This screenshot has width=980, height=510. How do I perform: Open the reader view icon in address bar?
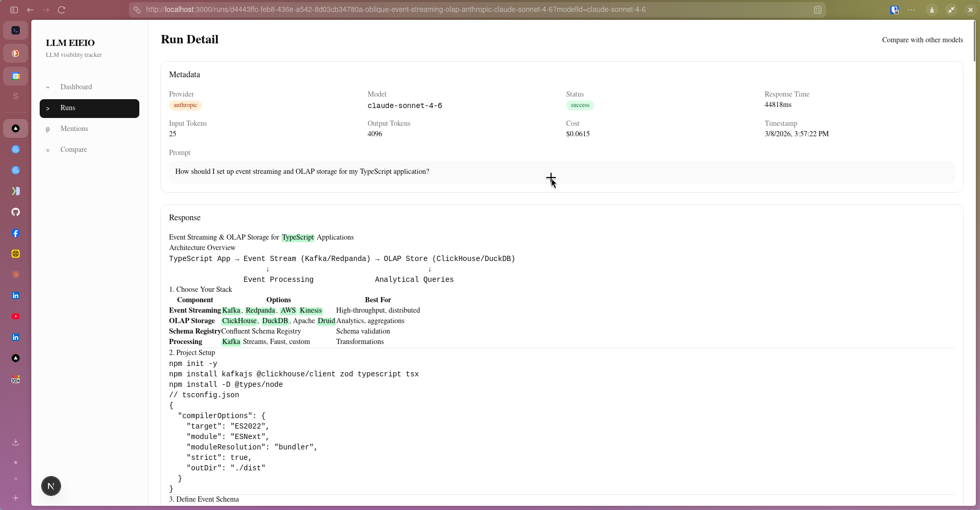point(818,10)
